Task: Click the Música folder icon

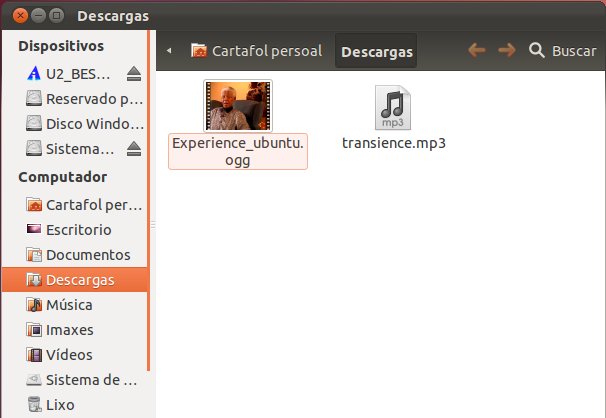Action: [x=34, y=305]
